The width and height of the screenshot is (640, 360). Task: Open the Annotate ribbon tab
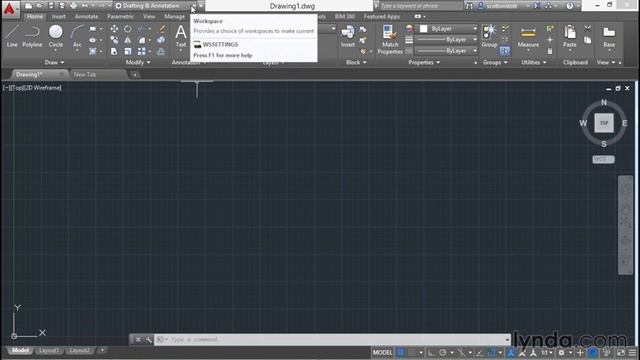pos(86,17)
